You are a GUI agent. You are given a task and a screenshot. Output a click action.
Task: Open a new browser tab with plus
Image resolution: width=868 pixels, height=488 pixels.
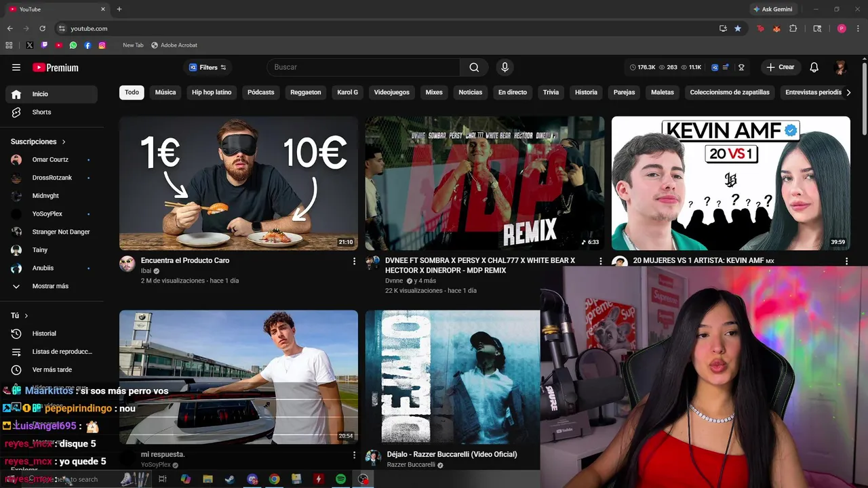119,9
